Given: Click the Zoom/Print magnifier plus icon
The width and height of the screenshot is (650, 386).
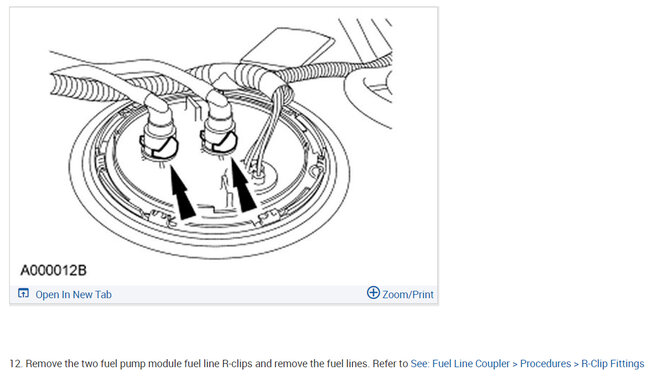Looking at the screenshot, I should 373,293.
